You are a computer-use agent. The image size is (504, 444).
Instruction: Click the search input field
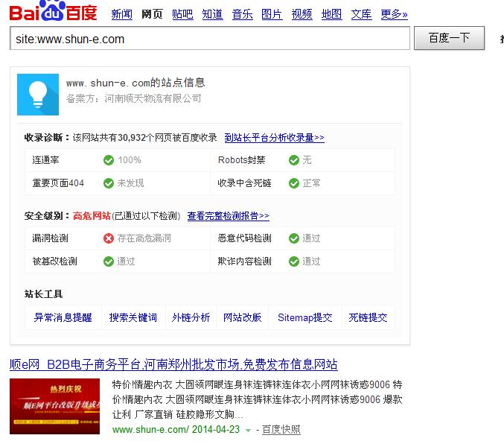coord(210,39)
